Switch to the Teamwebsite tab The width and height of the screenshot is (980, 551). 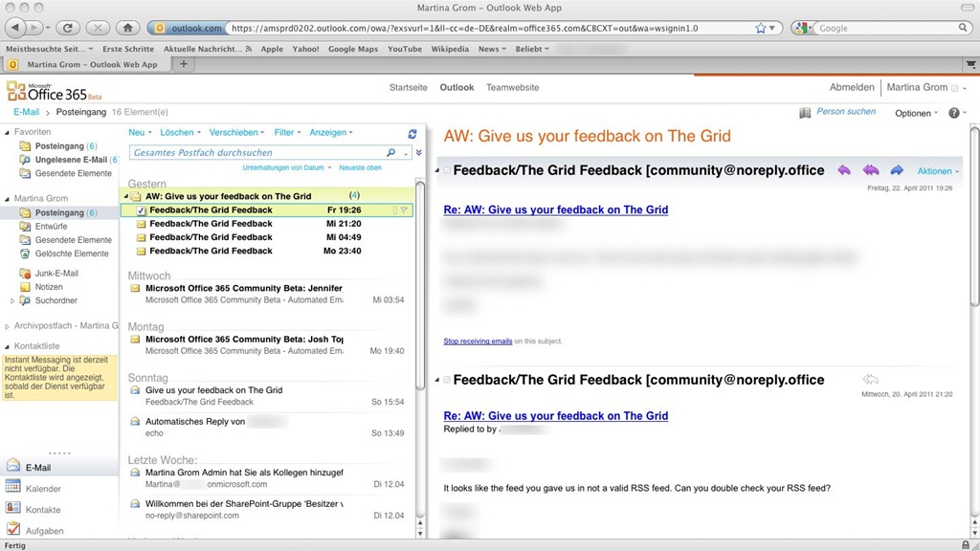(512, 87)
